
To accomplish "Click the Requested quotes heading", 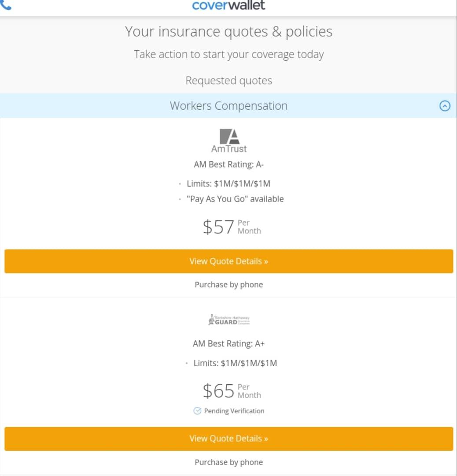I will [228, 81].
